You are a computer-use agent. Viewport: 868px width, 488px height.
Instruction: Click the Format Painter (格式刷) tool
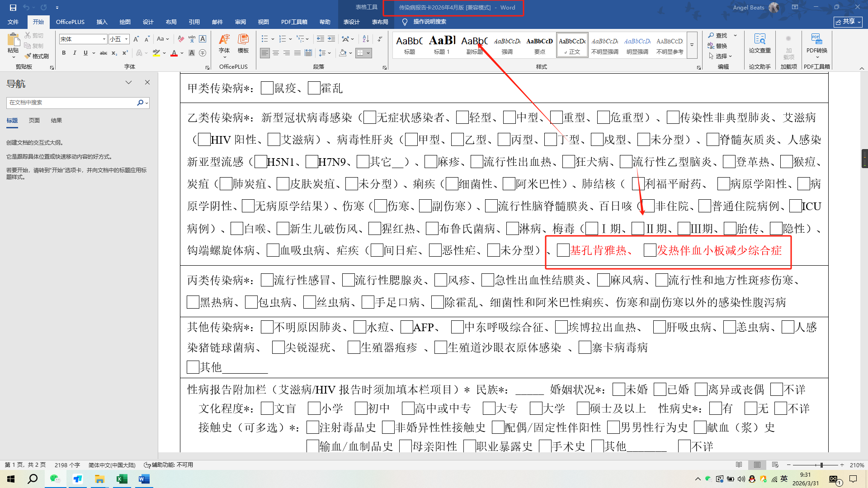click(x=37, y=56)
